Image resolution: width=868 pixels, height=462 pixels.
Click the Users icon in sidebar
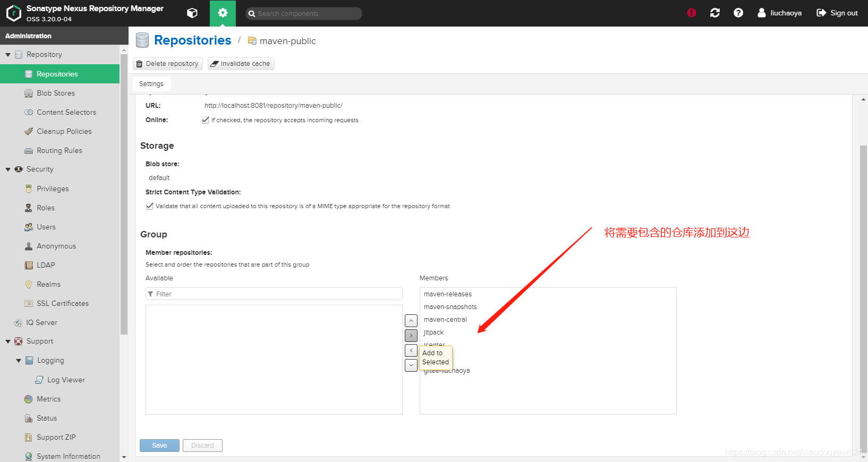tap(29, 227)
